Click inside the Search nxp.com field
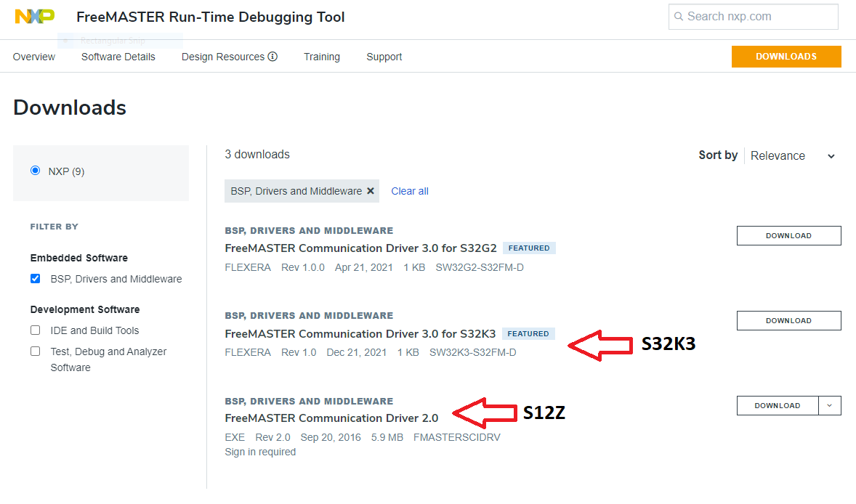The height and width of the screenshot is (504, 856). pyautogui.click(x=753, y=16)
